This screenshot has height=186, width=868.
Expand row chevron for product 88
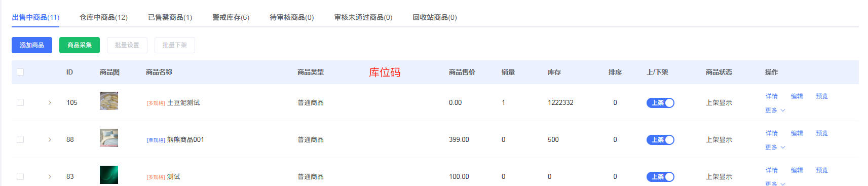tap(50, 139)
